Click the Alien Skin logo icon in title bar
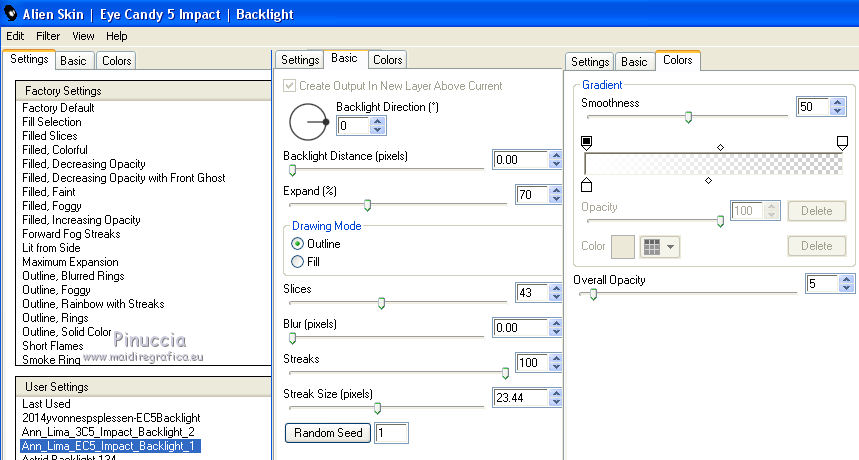 coord(10,13)
